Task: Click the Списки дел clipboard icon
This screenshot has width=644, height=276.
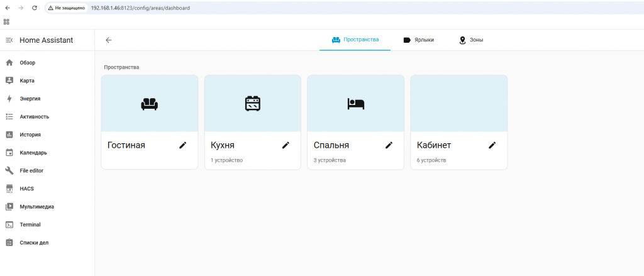Action: [9, 243]
